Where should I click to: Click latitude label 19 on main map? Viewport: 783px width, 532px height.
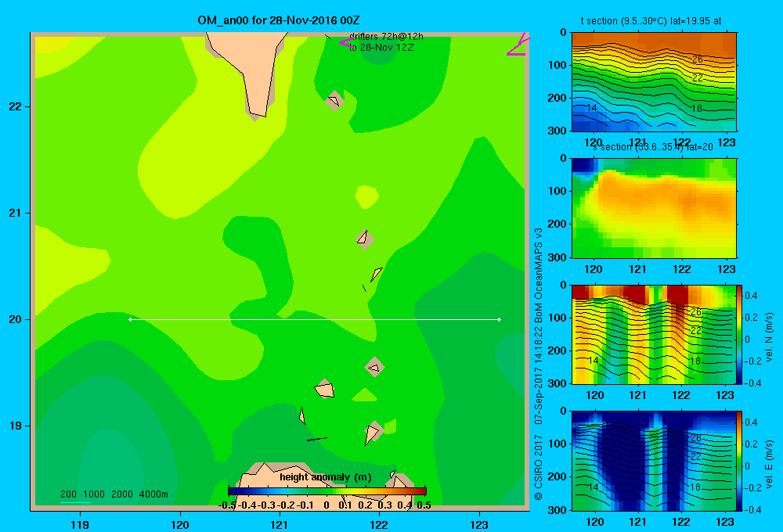click(16, 426)
